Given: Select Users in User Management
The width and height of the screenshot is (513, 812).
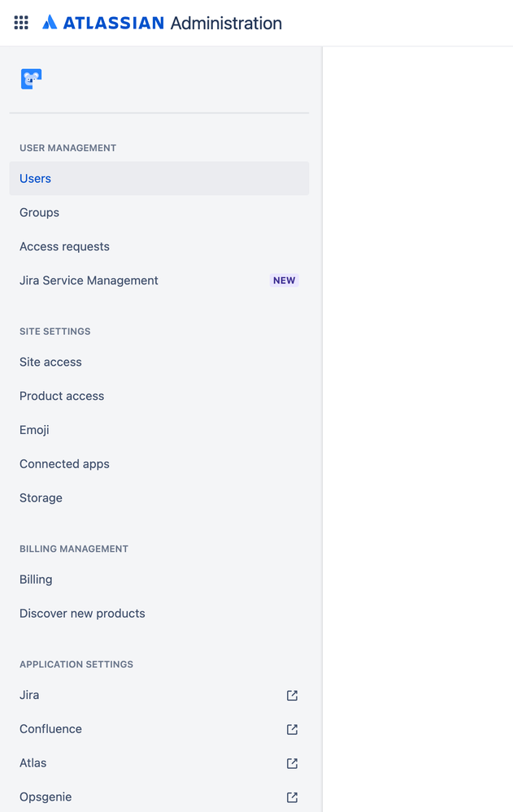Looking at the screenshot, I should coord(159,178).
